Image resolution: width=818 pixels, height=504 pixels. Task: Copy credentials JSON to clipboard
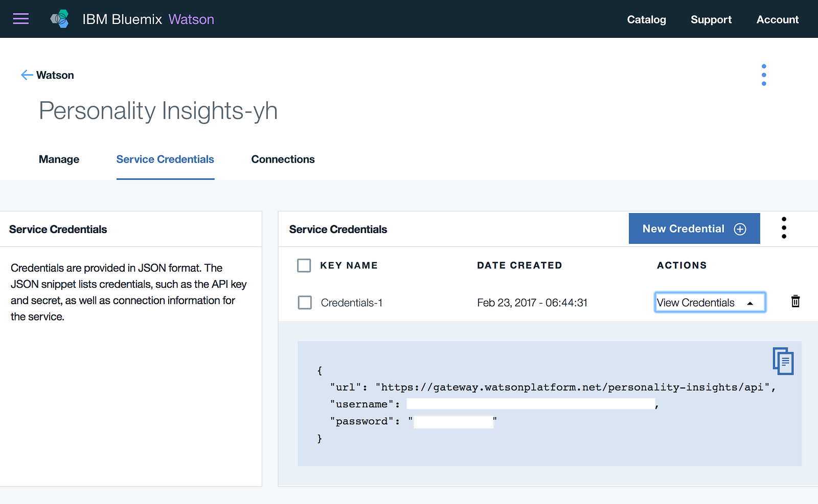[783, 361]
